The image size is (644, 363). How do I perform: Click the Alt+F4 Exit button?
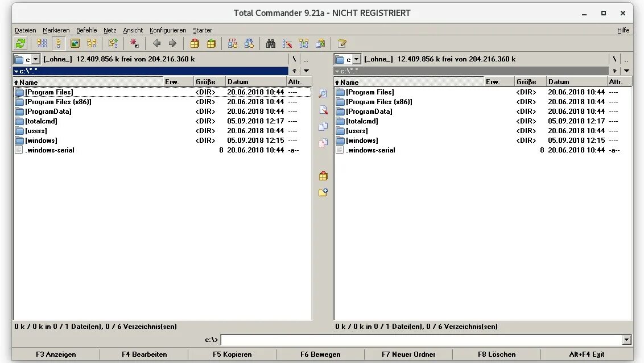[x=587, y=354]
